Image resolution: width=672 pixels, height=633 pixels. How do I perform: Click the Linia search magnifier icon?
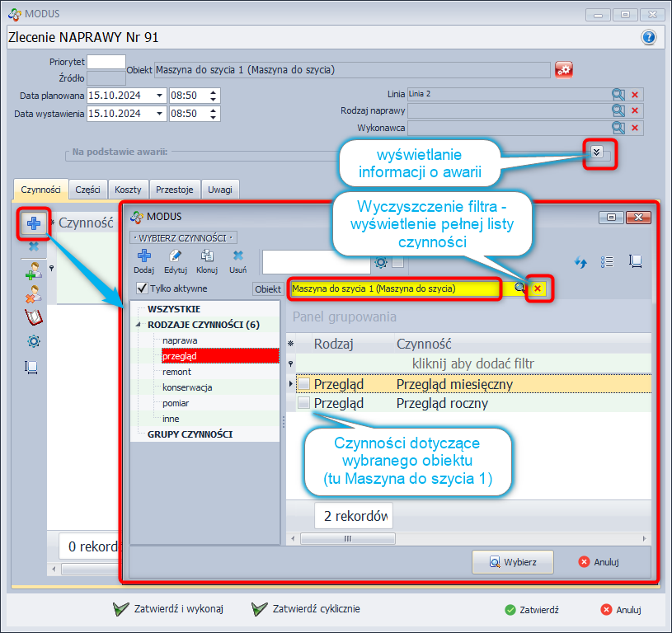pyautogui.click(x=618, y=95)
